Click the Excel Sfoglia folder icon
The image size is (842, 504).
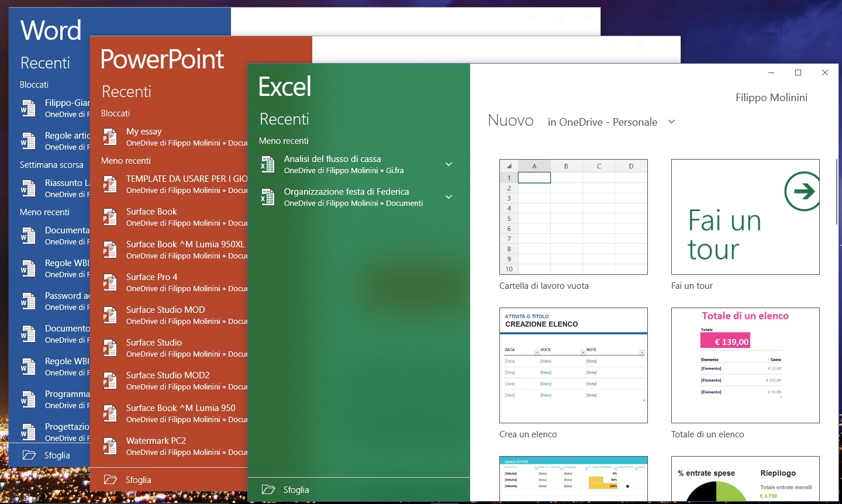coord(268,489)
